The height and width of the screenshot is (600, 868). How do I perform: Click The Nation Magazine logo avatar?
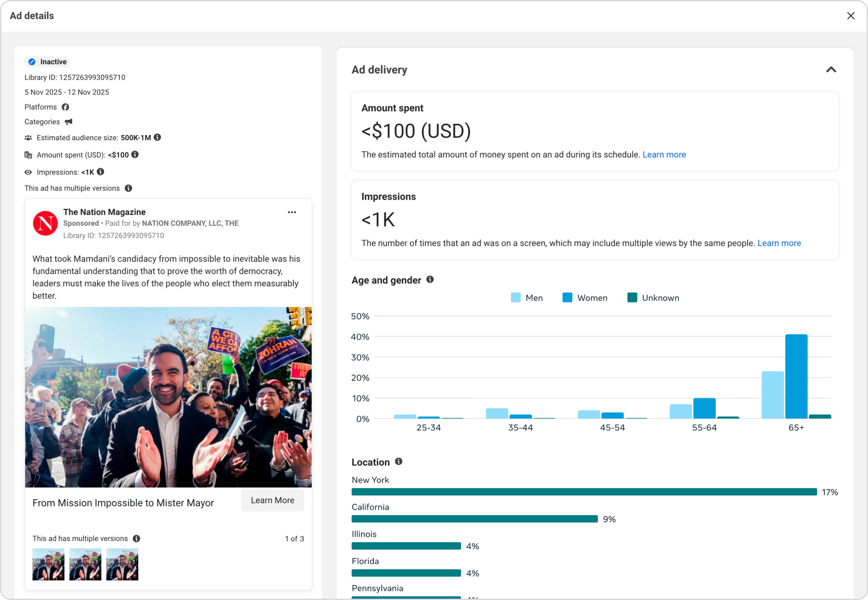click(x=45, y=223)
